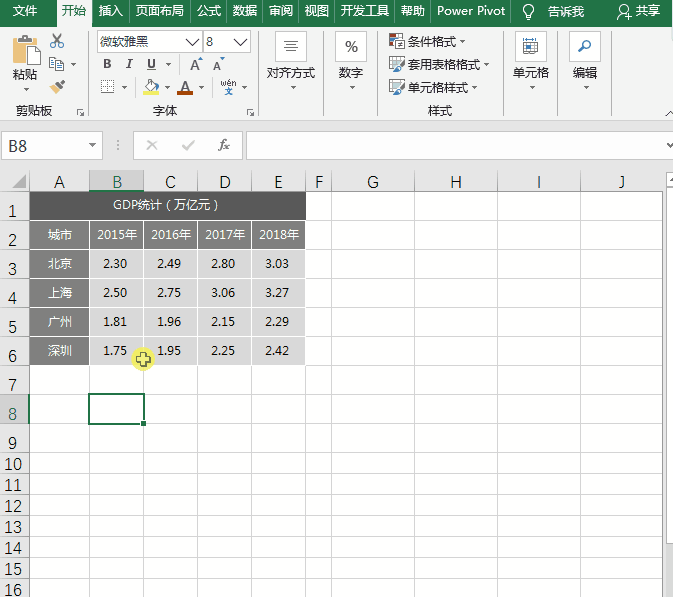
Task: Click the vertical scrollbar up arrow
Action: coord(670,179)
